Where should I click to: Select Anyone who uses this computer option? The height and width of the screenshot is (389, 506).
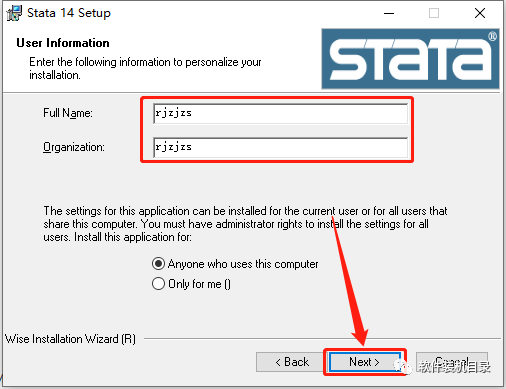[x=158, y=264]
